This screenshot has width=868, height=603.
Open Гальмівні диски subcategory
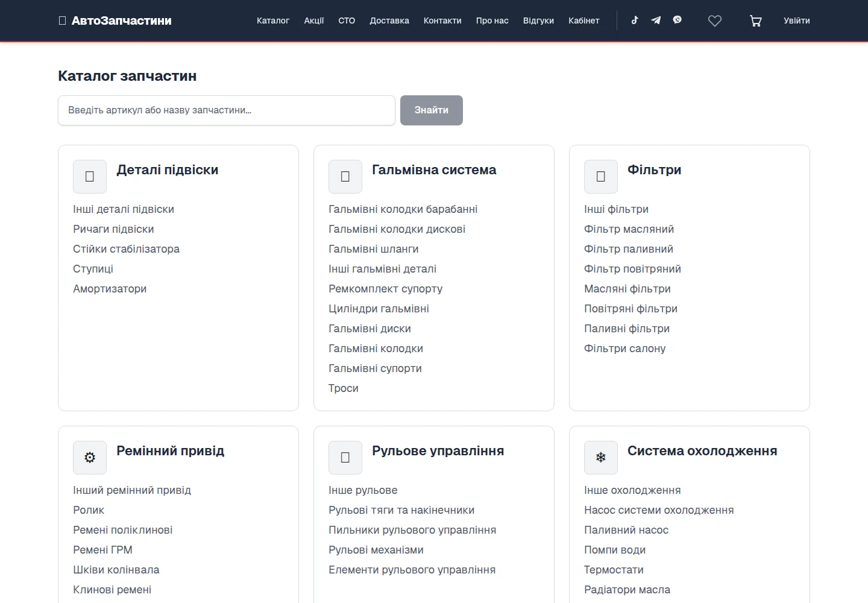370,329
